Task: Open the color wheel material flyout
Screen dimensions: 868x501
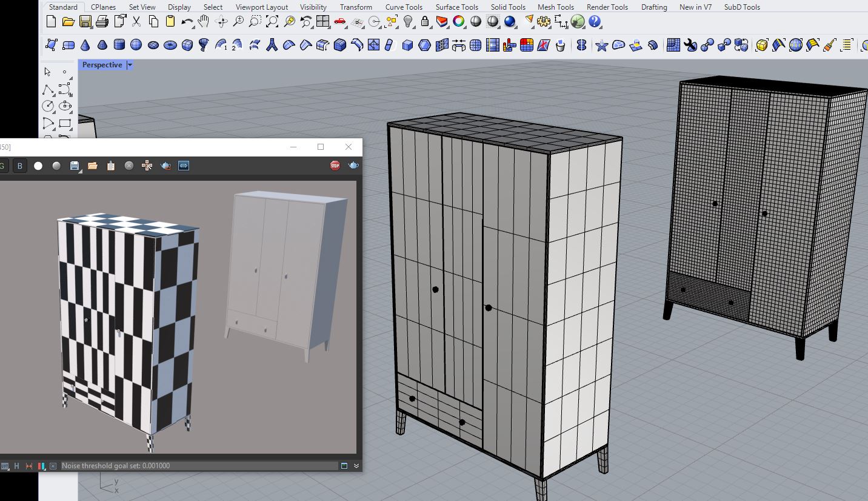Action: (459, 22)
